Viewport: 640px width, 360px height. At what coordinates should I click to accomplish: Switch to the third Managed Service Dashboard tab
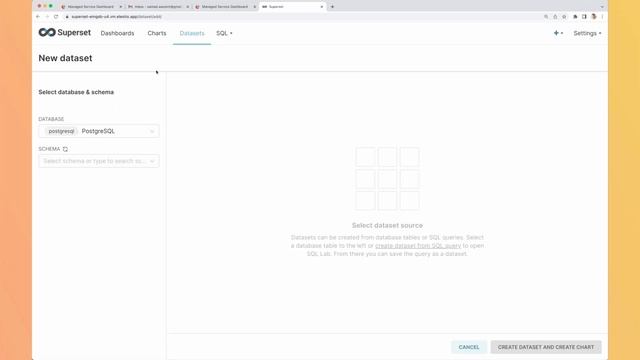224,7
